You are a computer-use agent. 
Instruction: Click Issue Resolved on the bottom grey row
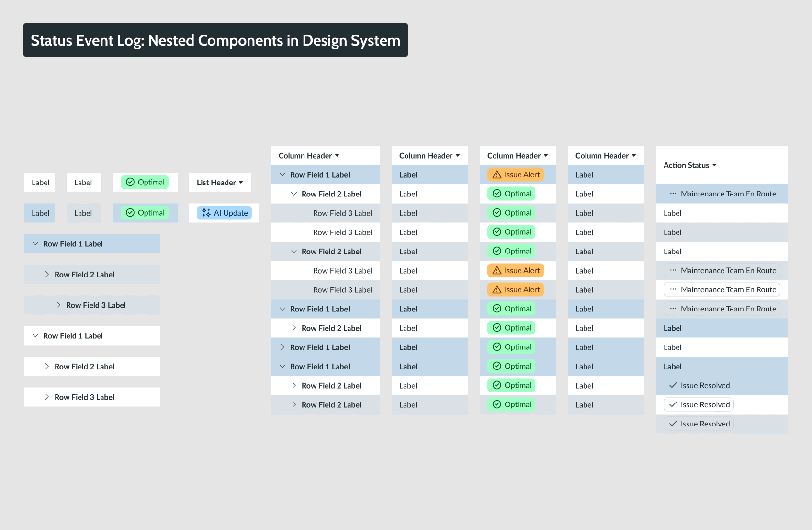pos(699,424)
